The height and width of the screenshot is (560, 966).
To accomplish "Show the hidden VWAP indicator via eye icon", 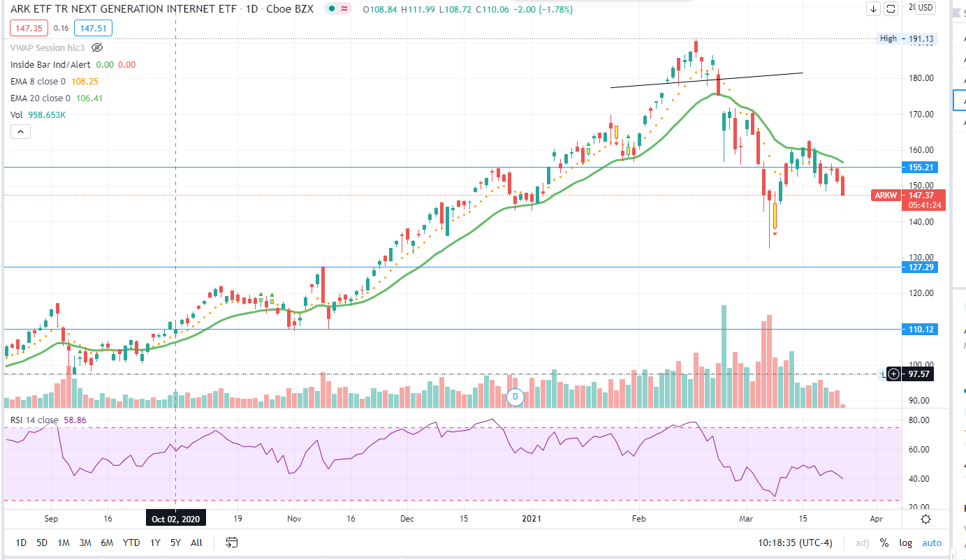I will click(x=98, y=47).
